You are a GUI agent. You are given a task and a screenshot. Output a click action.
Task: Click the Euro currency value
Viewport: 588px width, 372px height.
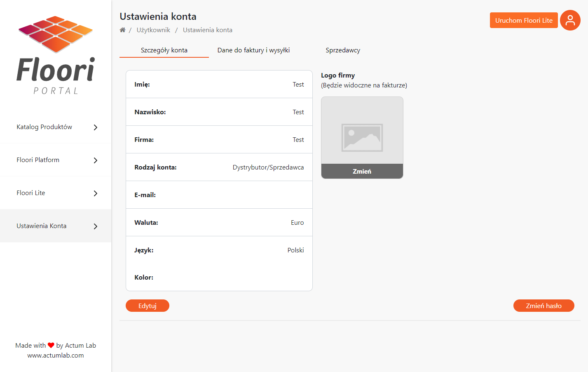tap(298, 223)
